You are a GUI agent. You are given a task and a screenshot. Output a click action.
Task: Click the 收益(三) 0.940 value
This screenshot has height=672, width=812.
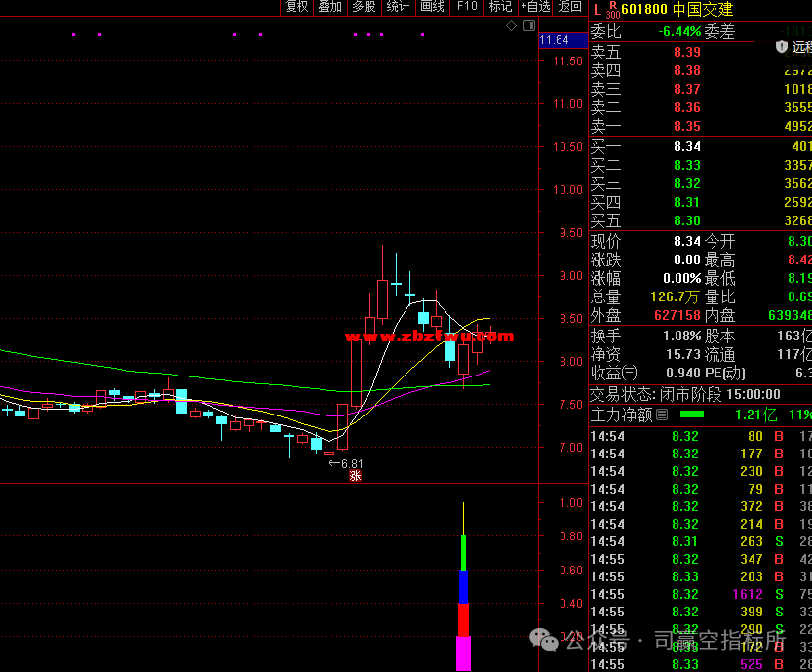(x=683, y=374)
